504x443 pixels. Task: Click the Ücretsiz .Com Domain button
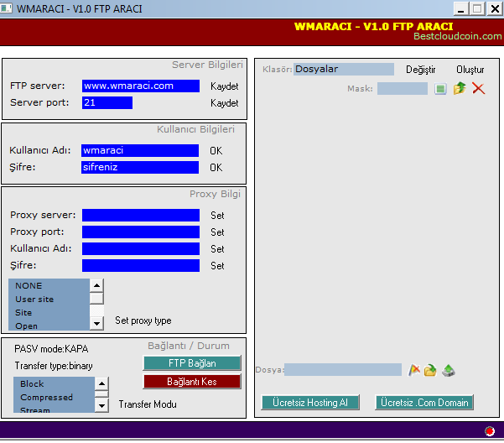[424, 403]
